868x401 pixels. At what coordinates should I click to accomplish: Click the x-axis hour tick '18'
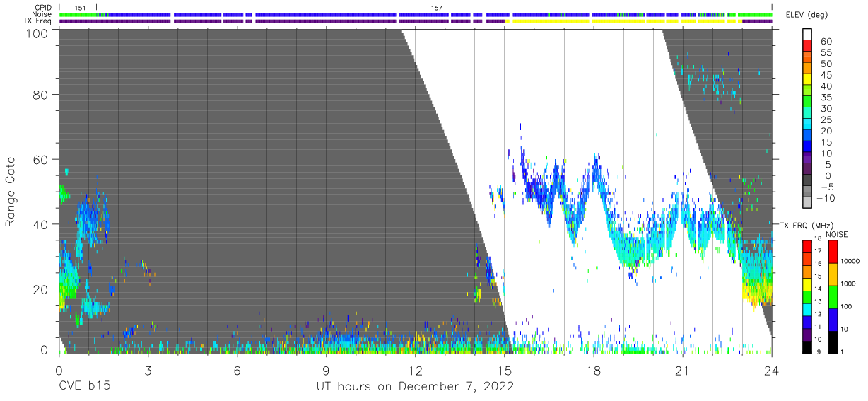[594, 371]
